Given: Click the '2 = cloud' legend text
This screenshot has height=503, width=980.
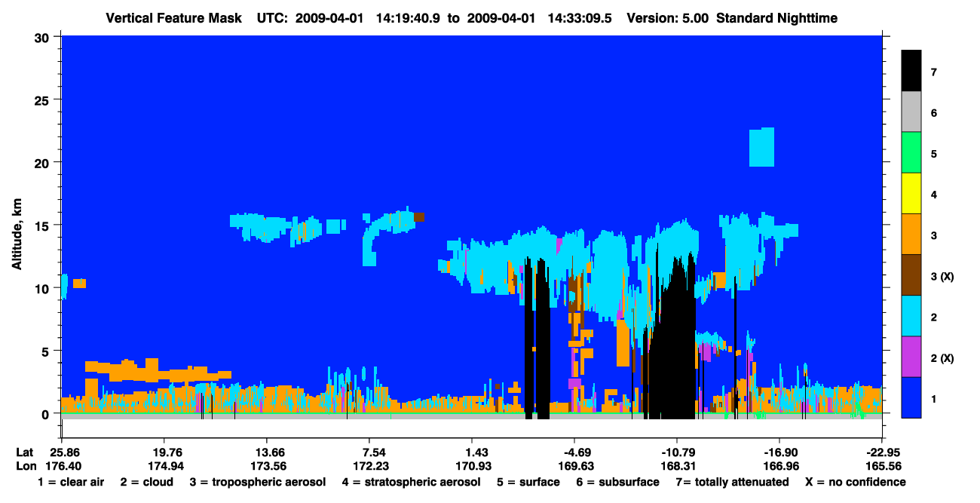Looking at the screenshot, I should click(146, 482).
